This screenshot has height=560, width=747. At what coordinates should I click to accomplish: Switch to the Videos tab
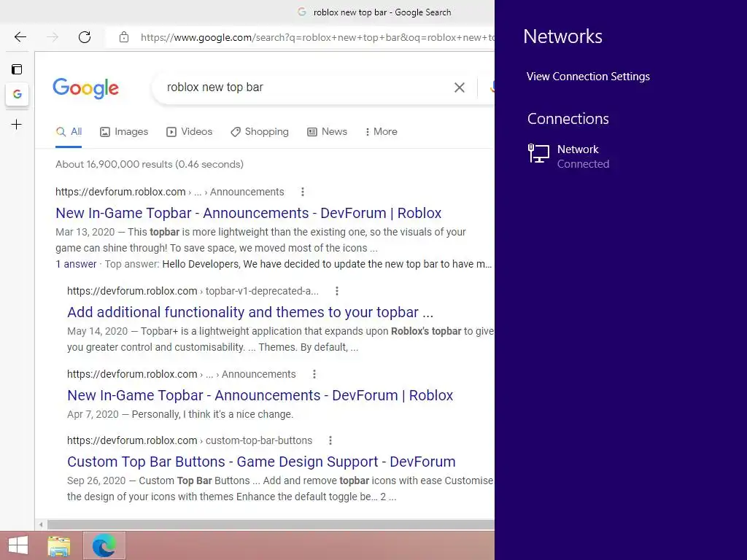[189, 132]
